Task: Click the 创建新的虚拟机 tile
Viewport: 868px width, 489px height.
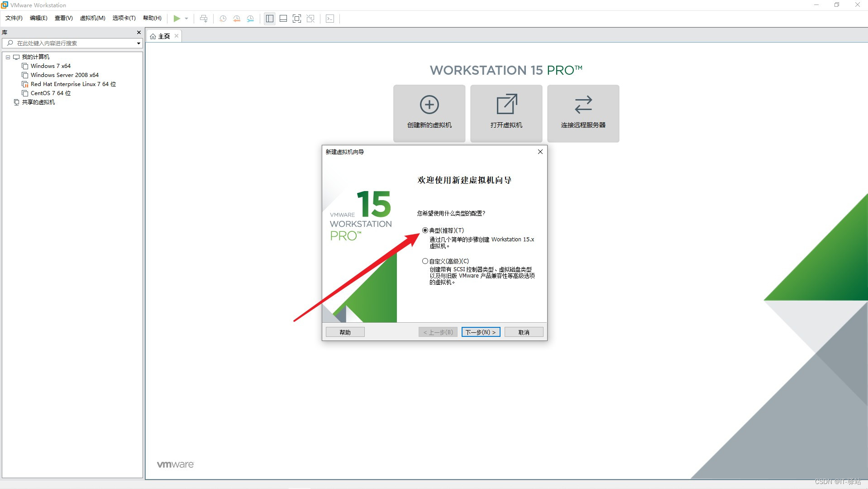Action: coord(429,113)
